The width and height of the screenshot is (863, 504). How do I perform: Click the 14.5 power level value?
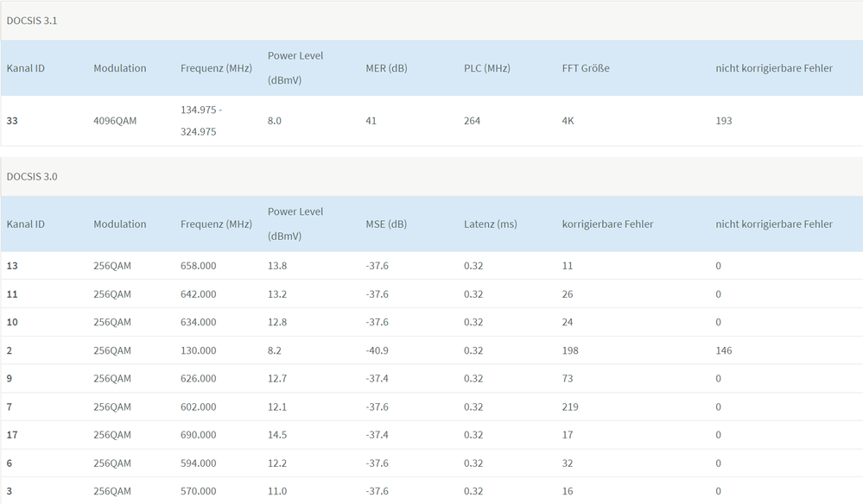[277, 435]
